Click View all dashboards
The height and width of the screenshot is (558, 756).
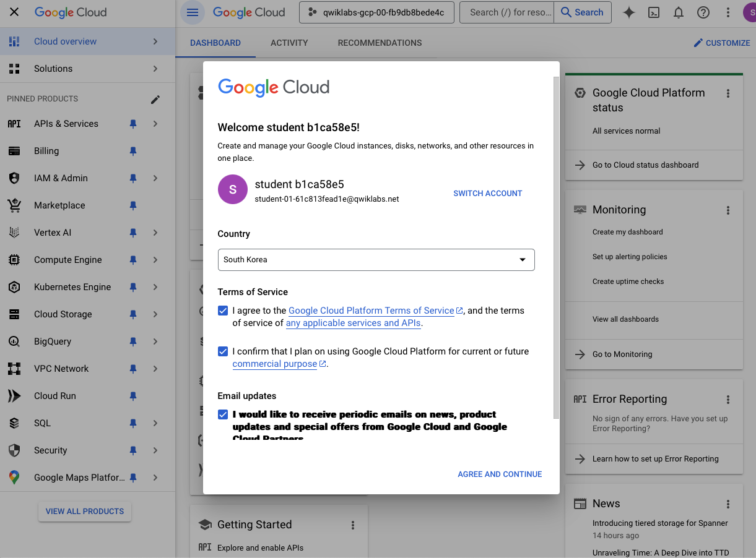pyautogui.click(x=625, y=319)
